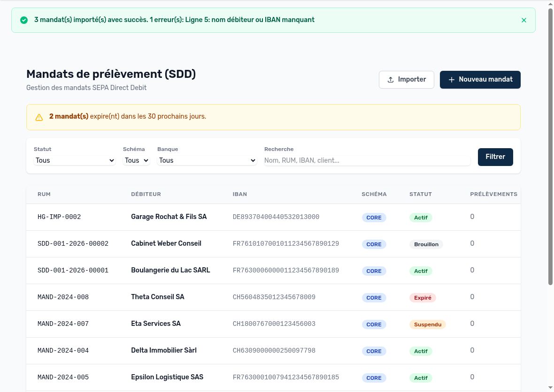Open the Banque filter dropdown
The width and height of the screenshot is (554, 392).
[x=207, y=160]
